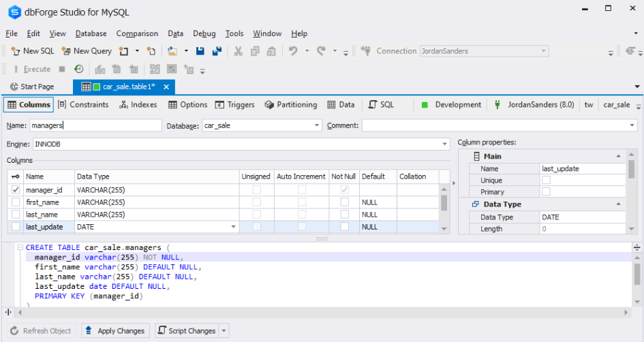
Task: Click the Cut scissors icon
Action: pos(239,51)
